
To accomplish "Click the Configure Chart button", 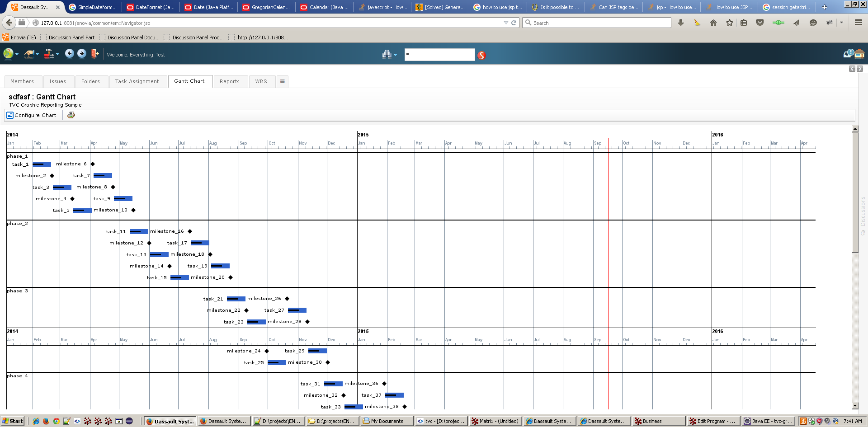I will [32, 115].
